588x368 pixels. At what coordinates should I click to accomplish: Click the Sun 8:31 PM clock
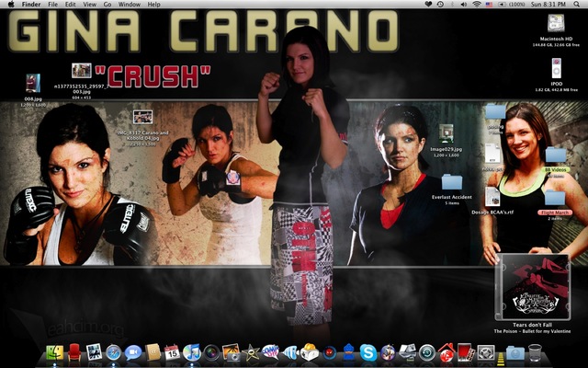tap(548, 4)
